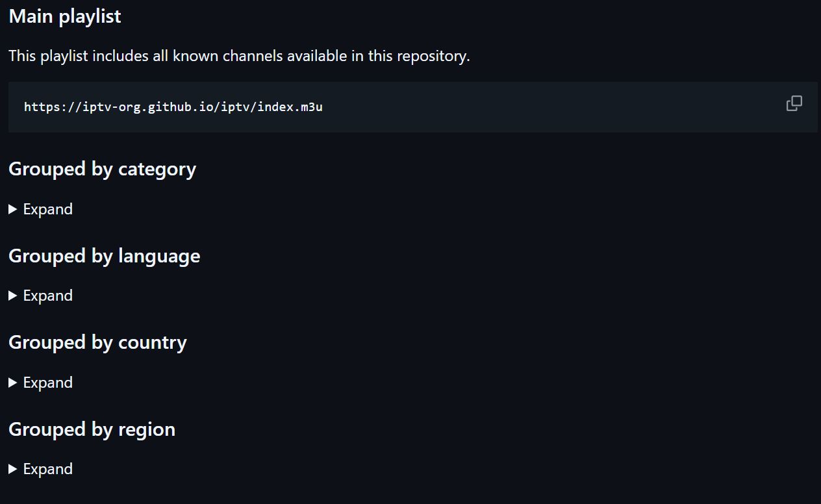Click the arrow under Grouped by category

click(13, 209)
